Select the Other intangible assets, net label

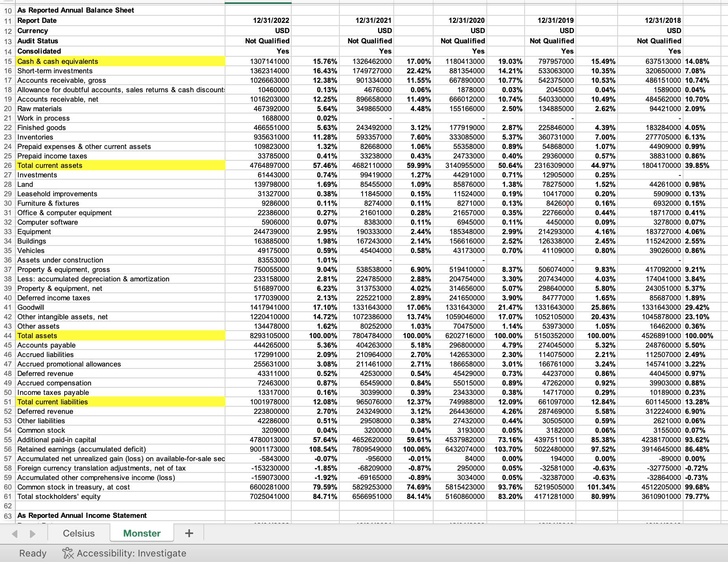[121, 317]
